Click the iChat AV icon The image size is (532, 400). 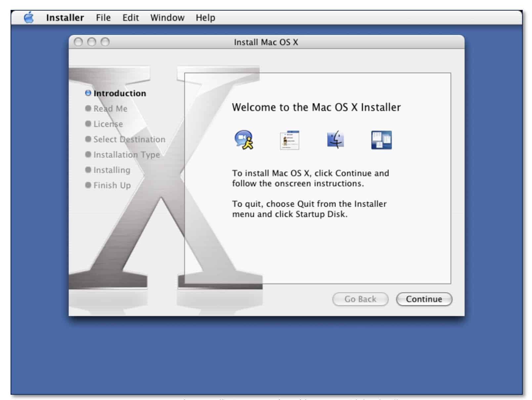[244, 140]
